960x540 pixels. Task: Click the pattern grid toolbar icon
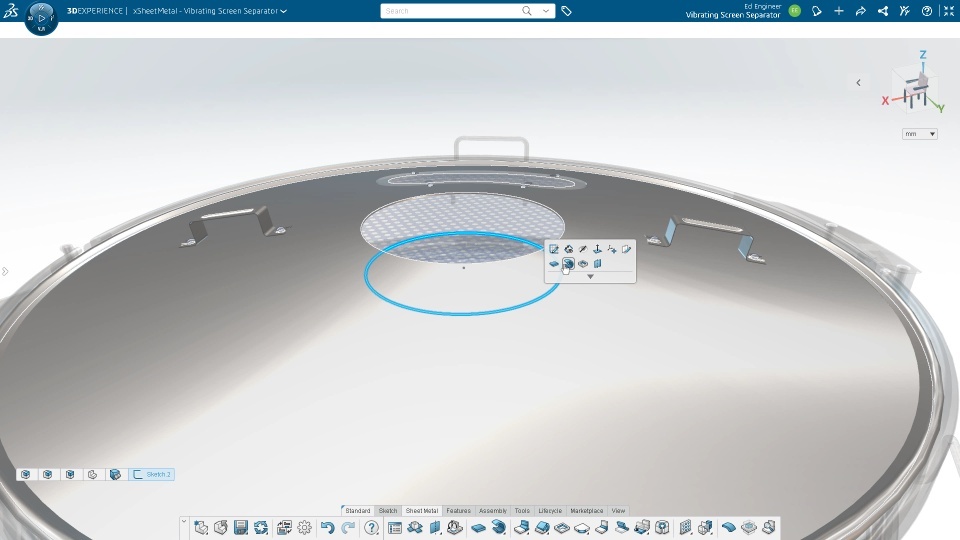click(685, 527)
